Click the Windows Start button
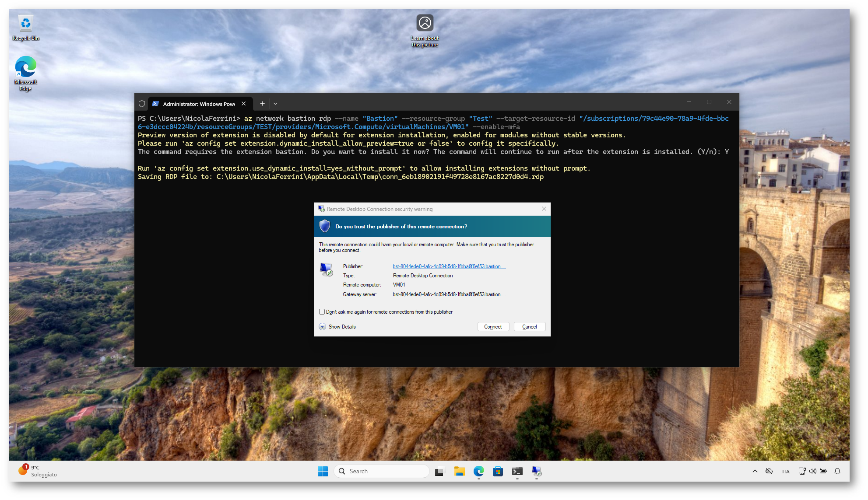Screen dimensions: 868x500 (x=323, y=471)
